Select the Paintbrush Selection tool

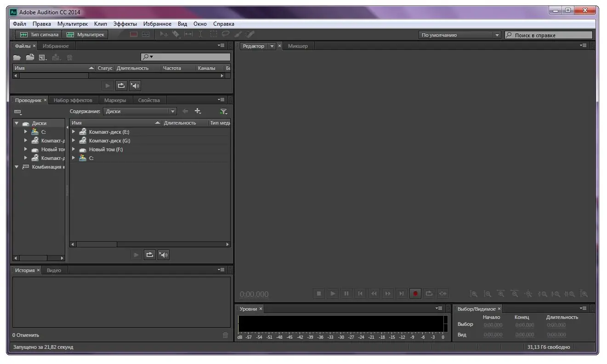click(x=238, y=34)
